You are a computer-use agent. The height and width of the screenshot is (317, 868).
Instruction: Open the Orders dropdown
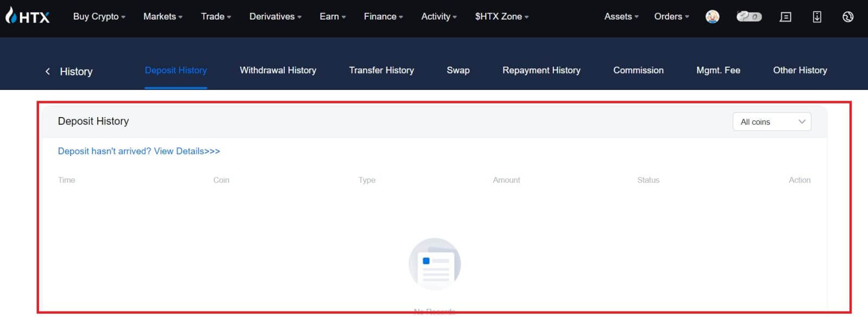[x=671, y=17]
